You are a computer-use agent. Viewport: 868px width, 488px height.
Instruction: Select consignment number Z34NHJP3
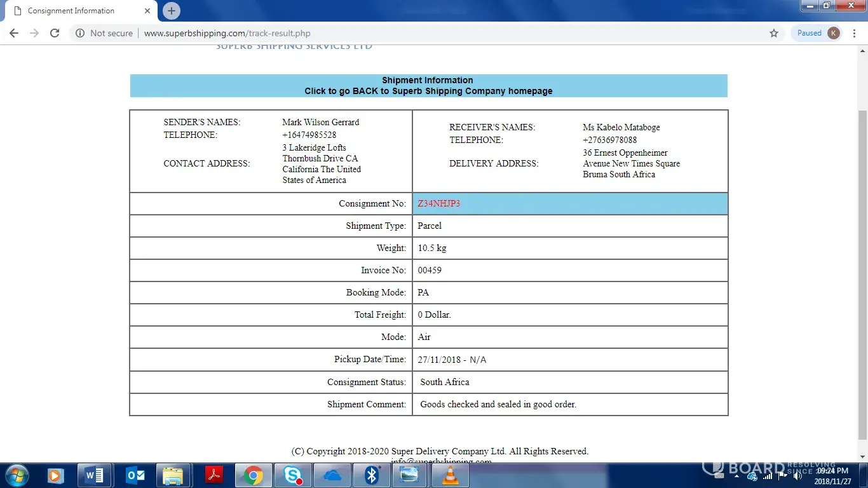tap(438, 204)
